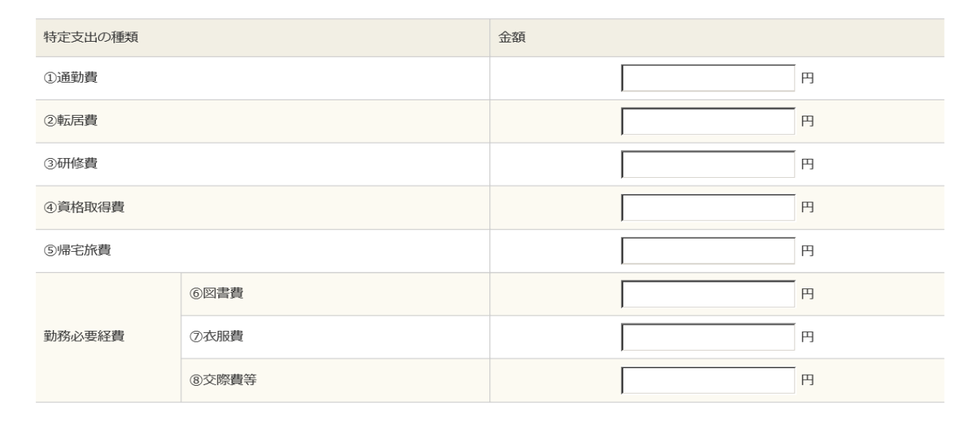Click the ②転居費 row label
This screenshot has height=426, width=980.
click(70, 122)
